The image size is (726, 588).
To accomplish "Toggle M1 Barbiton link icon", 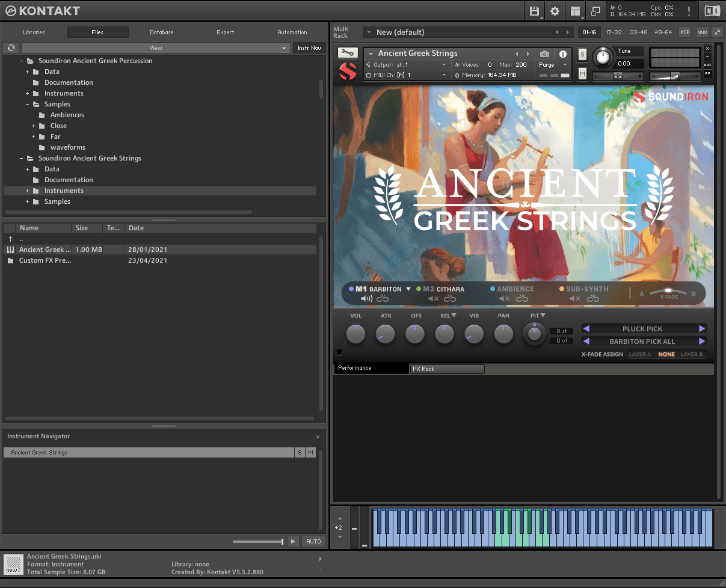I will (x=383, y=299).
